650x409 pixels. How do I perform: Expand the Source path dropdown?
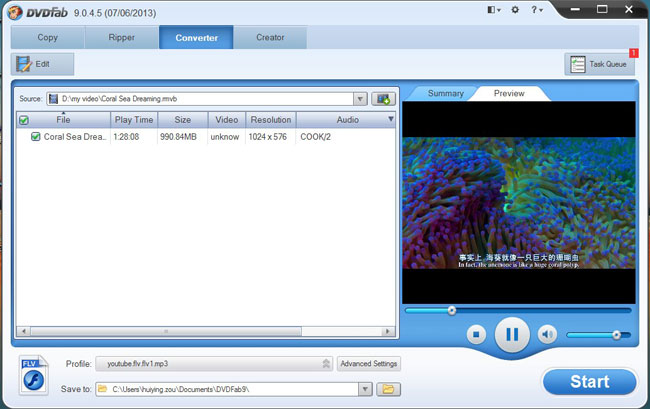[360, 99]
